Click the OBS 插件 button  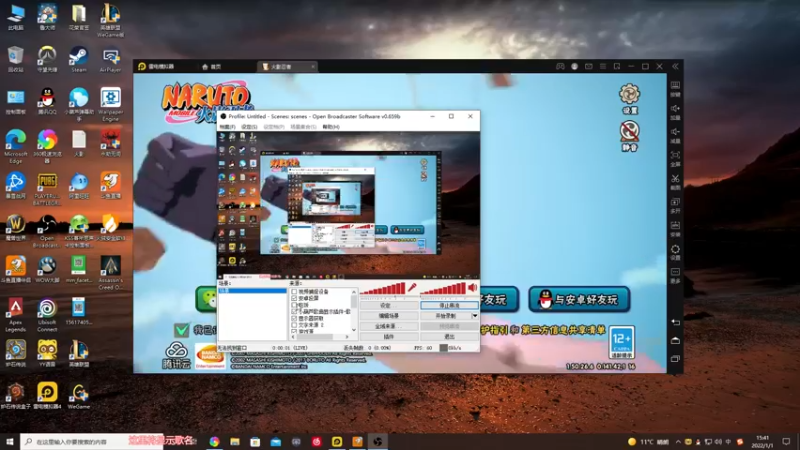(389, 337)
